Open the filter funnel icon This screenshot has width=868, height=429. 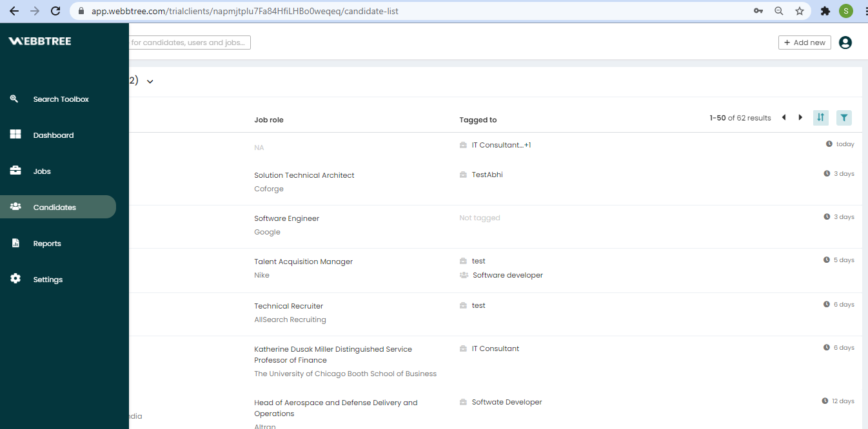pos(843,117)
